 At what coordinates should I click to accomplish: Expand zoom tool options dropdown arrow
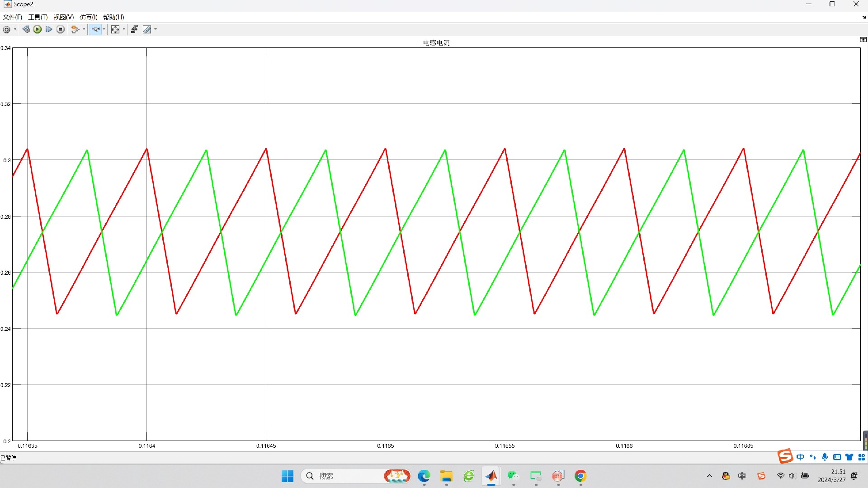coord(104,29)
